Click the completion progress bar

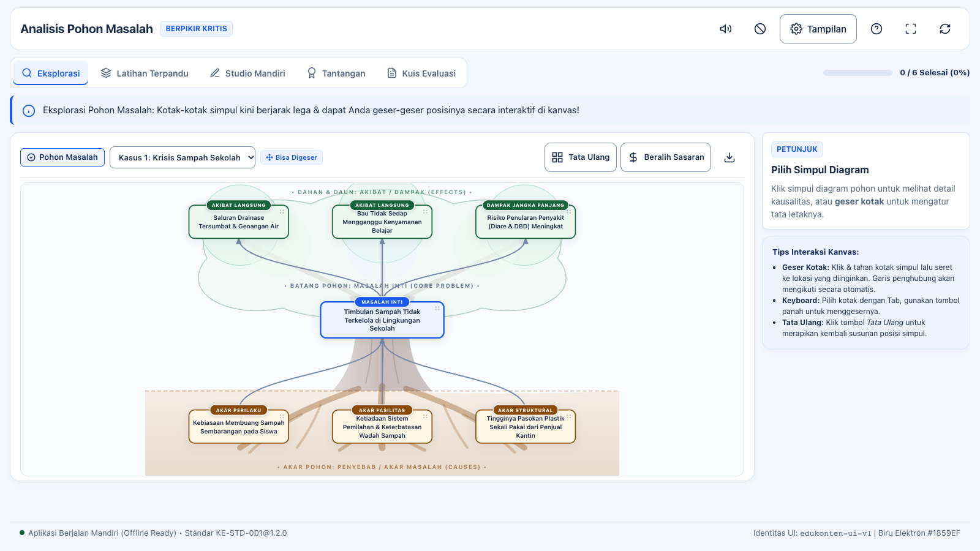tap(858, 73)
